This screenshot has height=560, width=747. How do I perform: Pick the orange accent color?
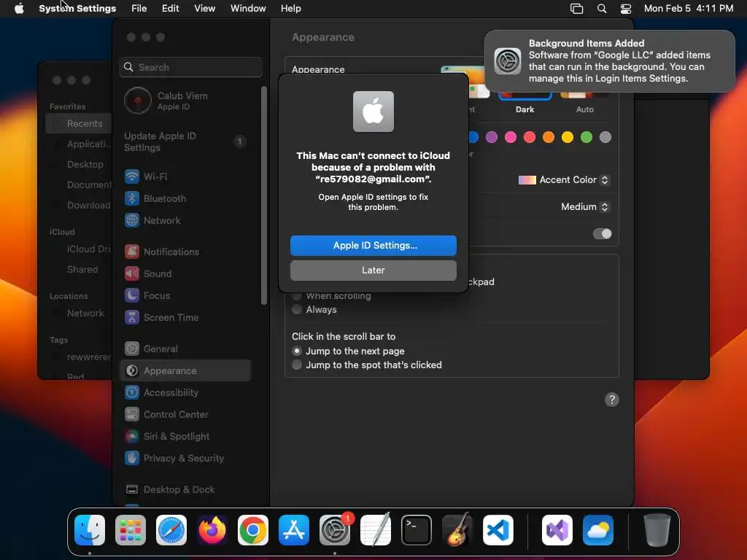549,137
